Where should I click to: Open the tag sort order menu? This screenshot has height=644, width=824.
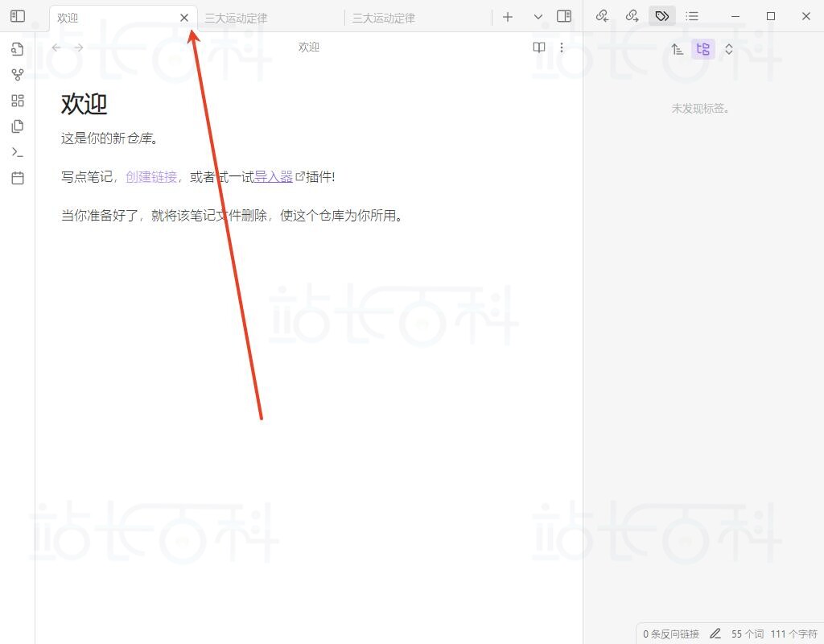pos(678,49)
